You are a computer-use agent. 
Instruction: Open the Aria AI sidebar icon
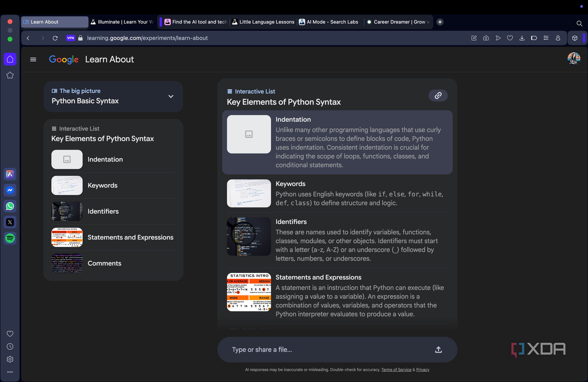10,174
